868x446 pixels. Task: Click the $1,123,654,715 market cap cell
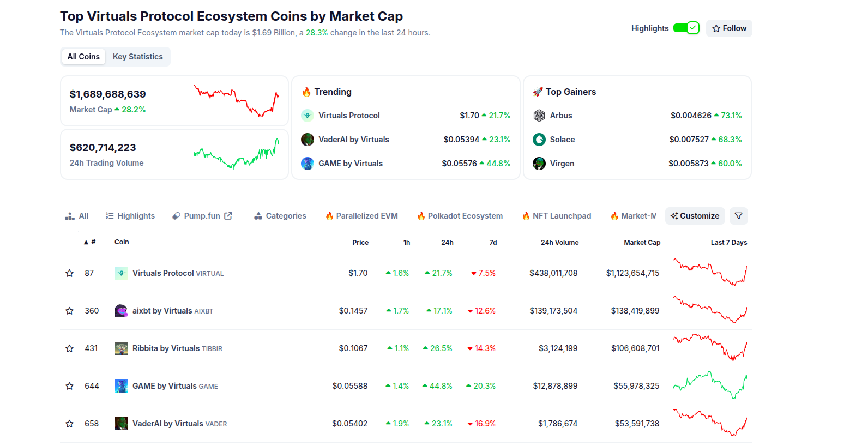pyautogui.click(x=632, y=273)
